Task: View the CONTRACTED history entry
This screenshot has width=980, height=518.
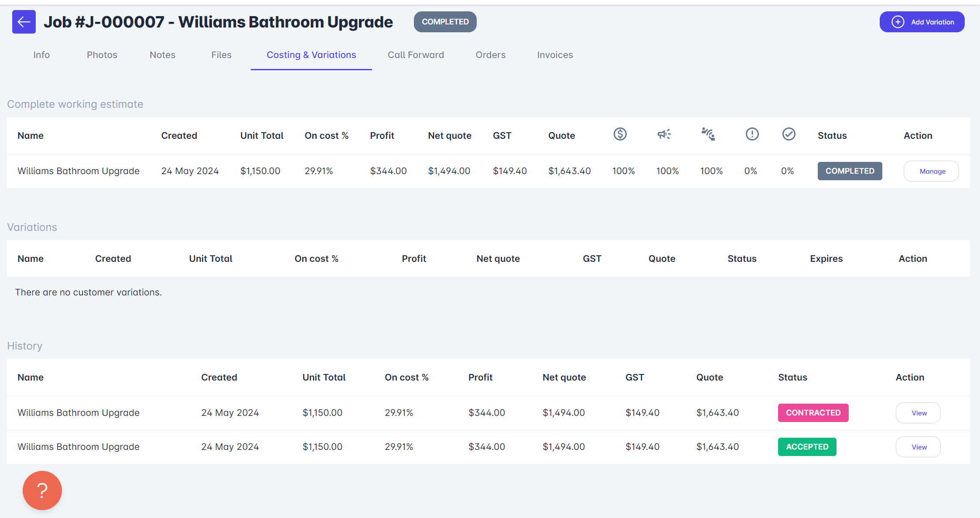Action: pos(919,413)
